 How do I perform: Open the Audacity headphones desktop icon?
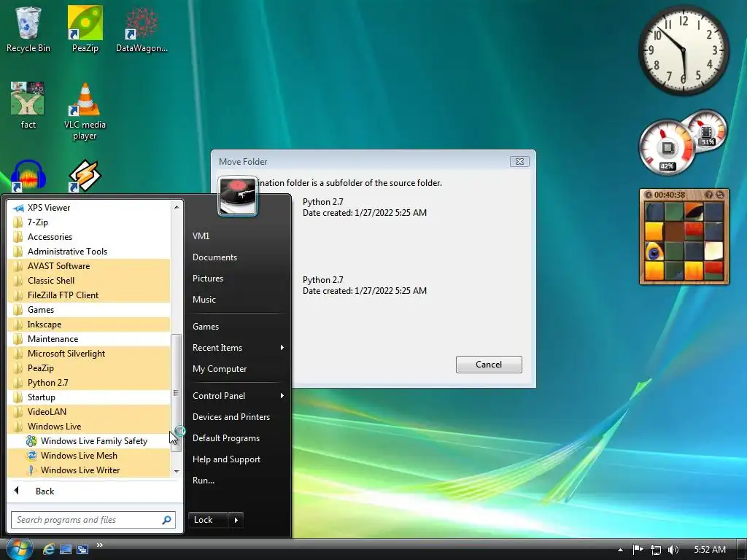(28, 176)
